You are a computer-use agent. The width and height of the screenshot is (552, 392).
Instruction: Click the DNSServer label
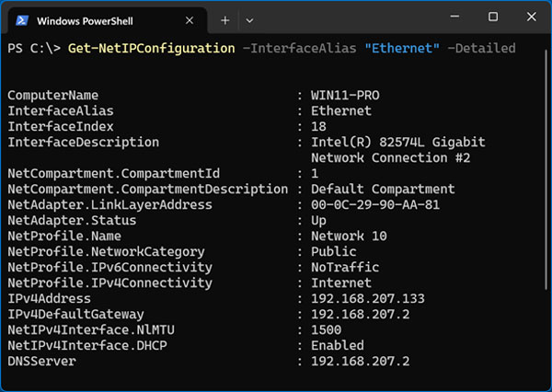[x=41, y=361]
